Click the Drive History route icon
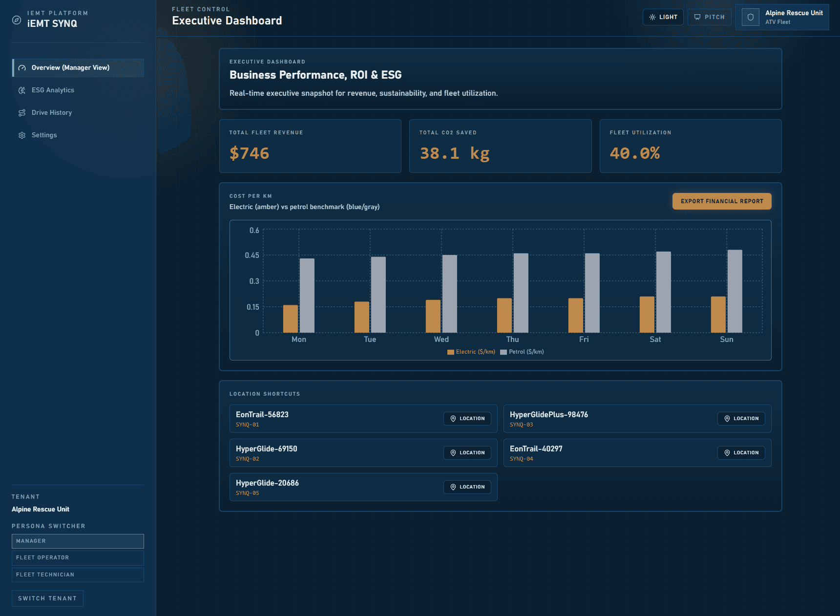 click(x=22, y=113)
